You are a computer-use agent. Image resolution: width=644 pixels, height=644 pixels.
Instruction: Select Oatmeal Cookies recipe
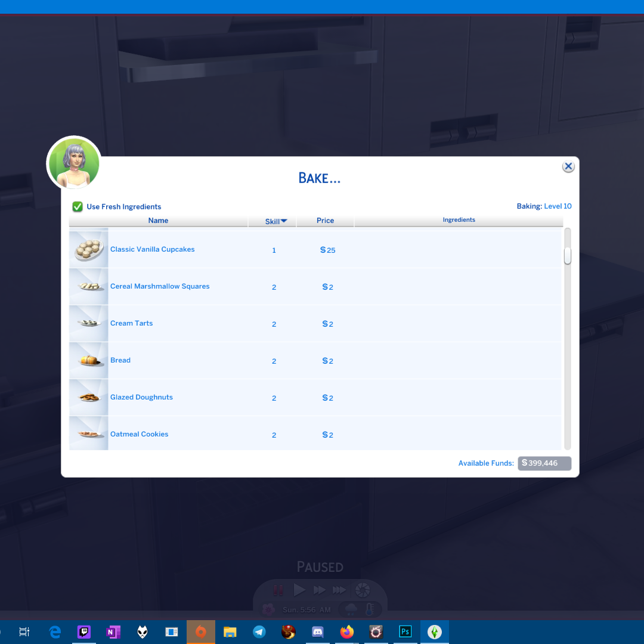[315, 434]
